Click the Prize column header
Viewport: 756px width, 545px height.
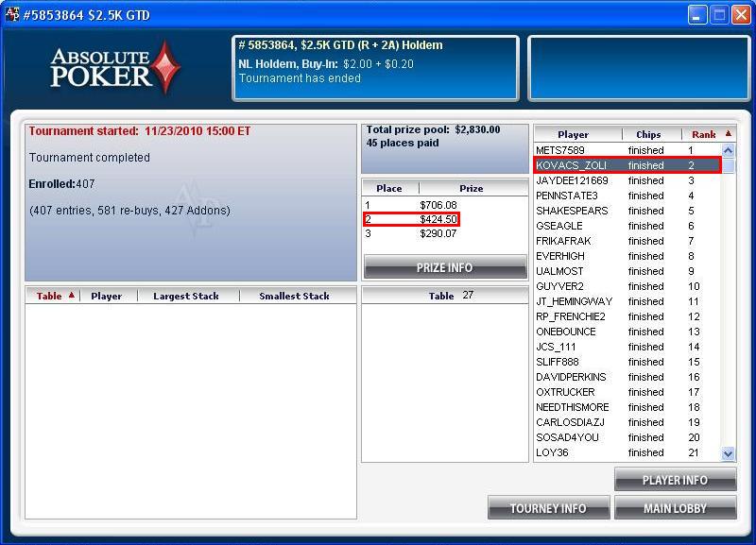[x=471, y=188]
